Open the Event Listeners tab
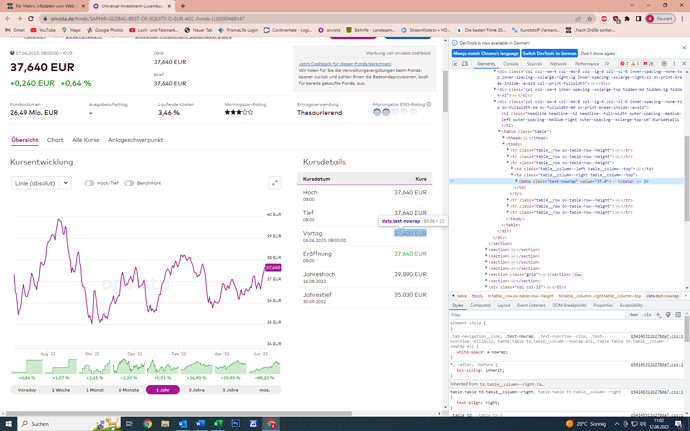 531,305
